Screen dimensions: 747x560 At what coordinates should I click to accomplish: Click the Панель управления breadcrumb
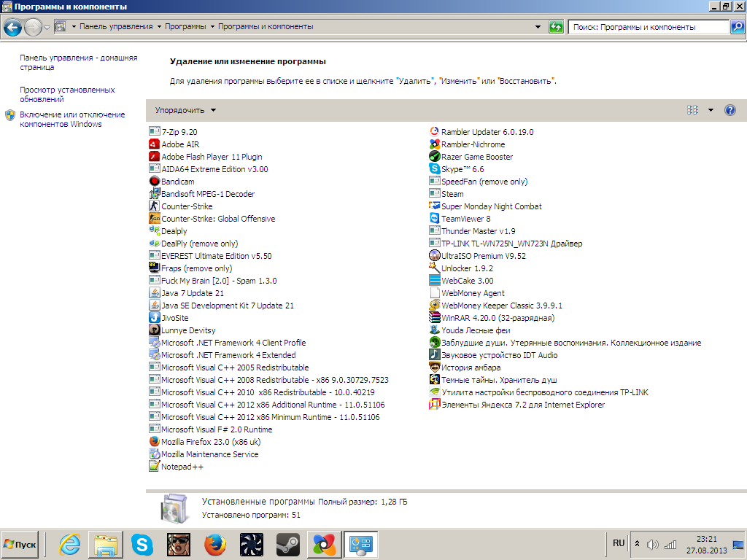click(x=116, y=27)
